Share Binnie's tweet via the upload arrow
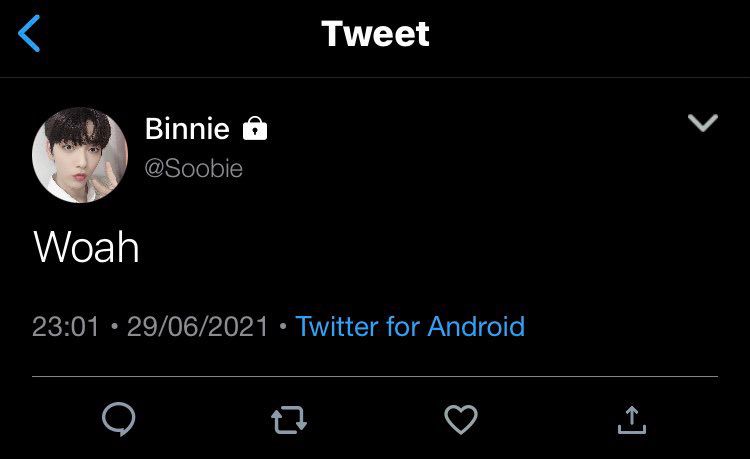The height and width of the screenshot is (459, 750). coord(631,421)
